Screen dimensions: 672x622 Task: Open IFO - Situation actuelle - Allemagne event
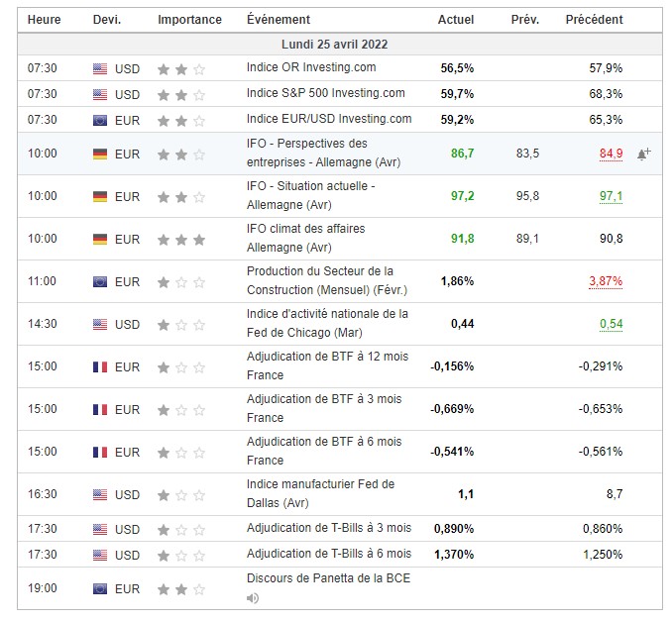pyautogui.click(x=310, y=195)
